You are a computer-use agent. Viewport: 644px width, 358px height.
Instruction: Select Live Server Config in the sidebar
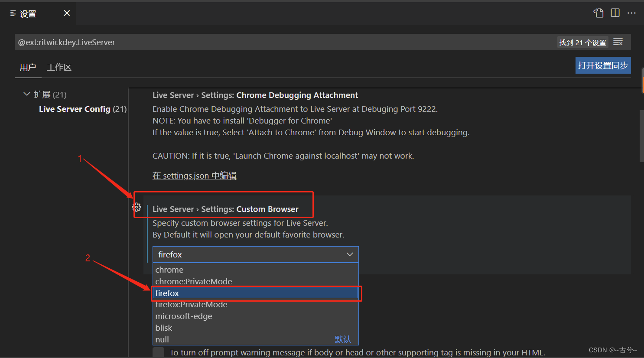coord(75,109)
